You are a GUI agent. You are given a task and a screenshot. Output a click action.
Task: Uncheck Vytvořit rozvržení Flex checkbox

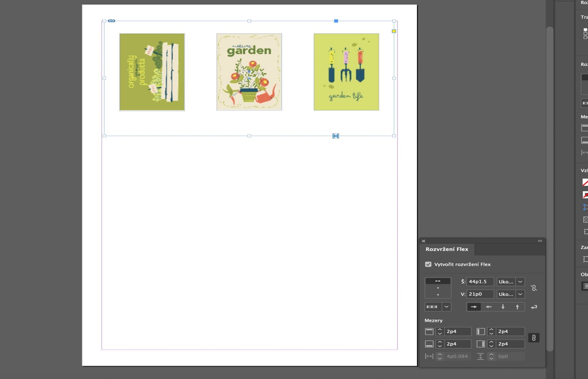pos(428,264)
